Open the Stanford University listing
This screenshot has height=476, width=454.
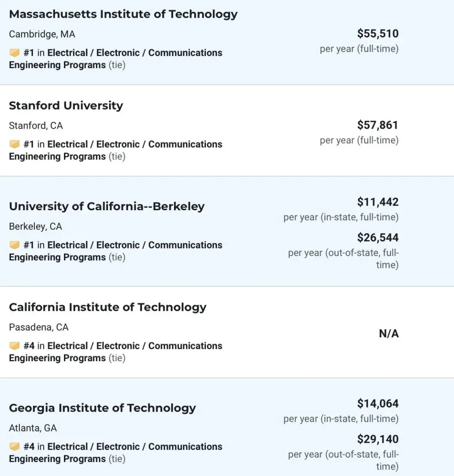click(66, 106)
